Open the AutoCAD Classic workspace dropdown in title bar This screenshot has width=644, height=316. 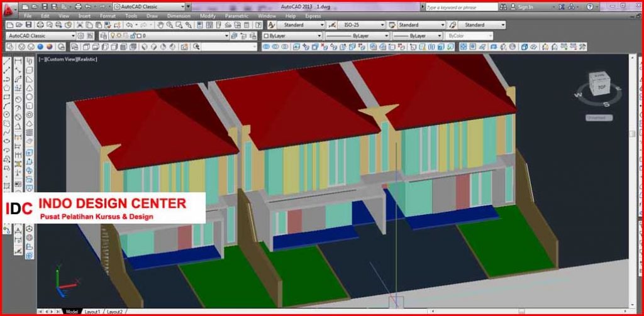pyautogui.click(x=148, y=6)
